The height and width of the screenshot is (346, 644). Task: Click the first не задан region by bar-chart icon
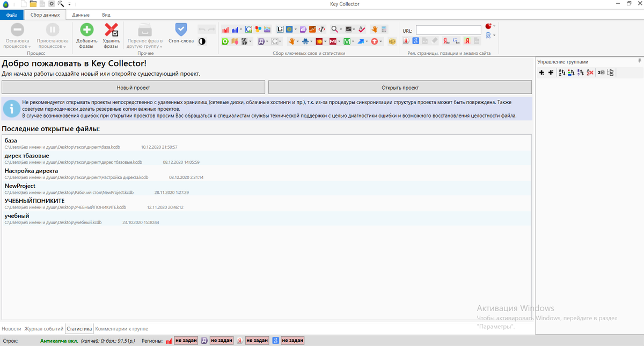pyautogui.click(x=186, y=341)
